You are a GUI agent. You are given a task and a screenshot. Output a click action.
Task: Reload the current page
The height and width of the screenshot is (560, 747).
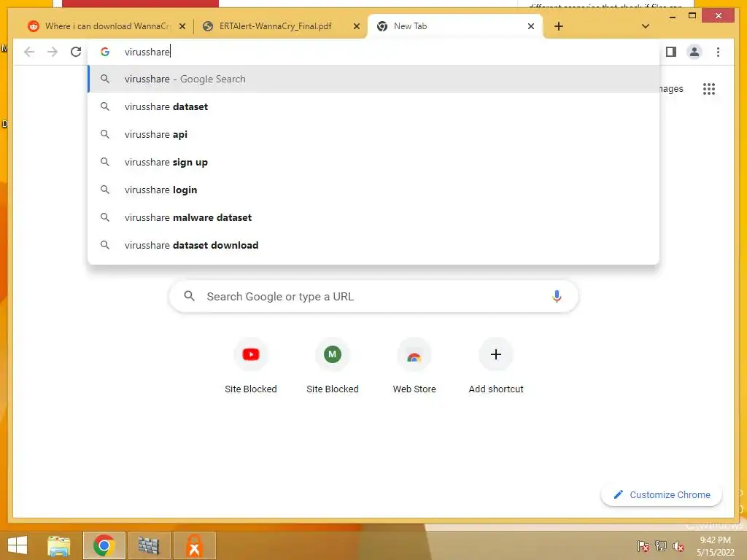(x=76, y=52)
